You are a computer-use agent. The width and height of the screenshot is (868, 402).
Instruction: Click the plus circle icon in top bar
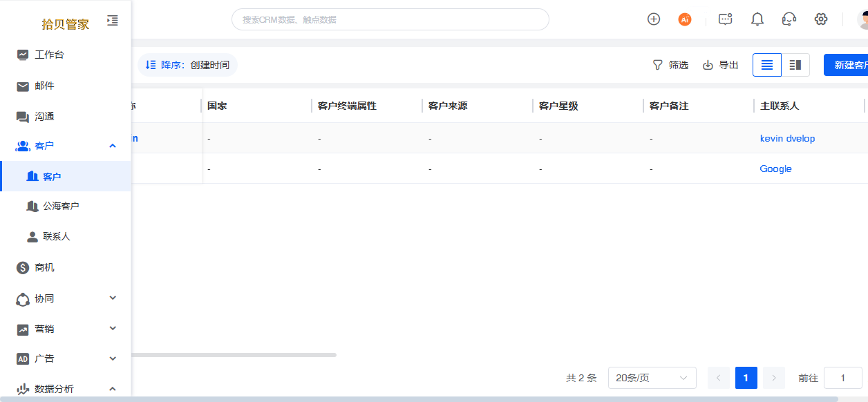654,19
